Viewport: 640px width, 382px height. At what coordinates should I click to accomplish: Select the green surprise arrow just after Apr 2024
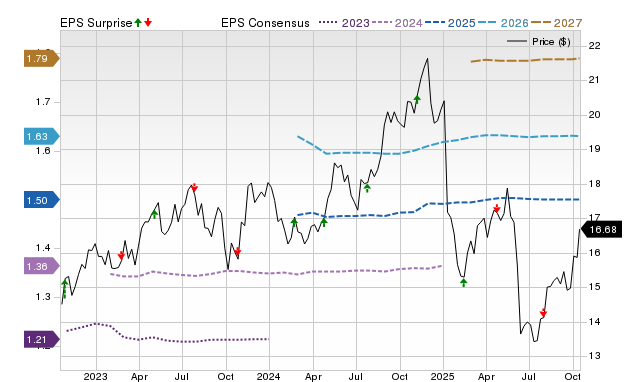coord(324,222)
